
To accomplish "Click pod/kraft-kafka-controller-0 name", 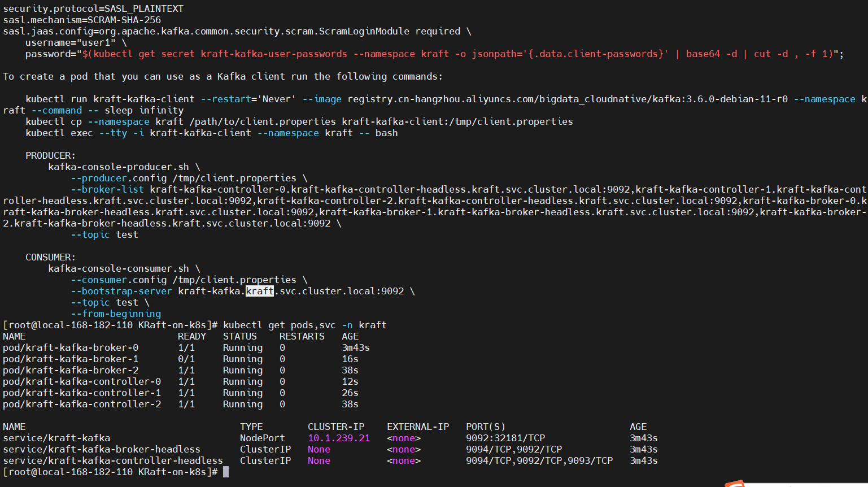I will coord(82,382).
